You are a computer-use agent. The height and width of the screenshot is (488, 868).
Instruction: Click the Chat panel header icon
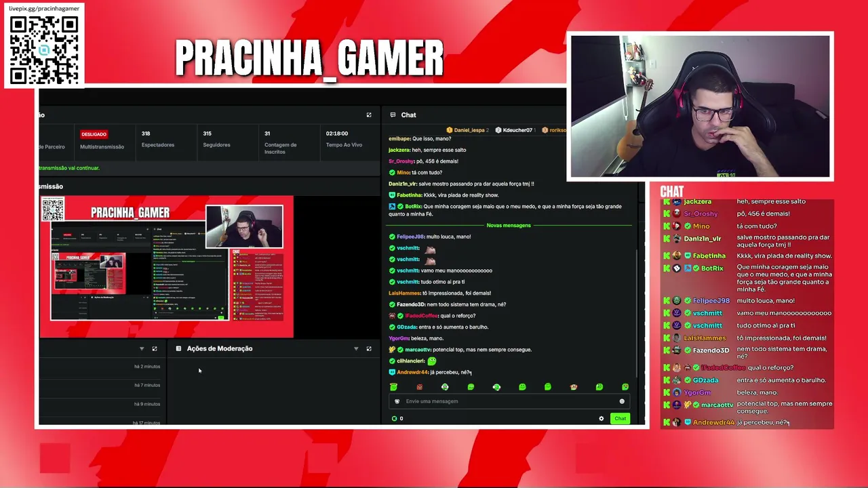tap(393, 115)
